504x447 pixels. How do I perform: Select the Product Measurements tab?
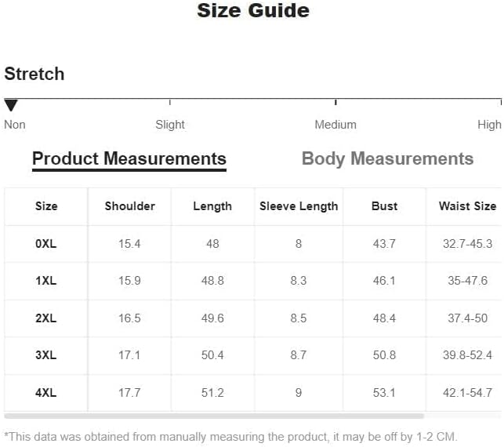pyautogui.click(x=129, y=159)
